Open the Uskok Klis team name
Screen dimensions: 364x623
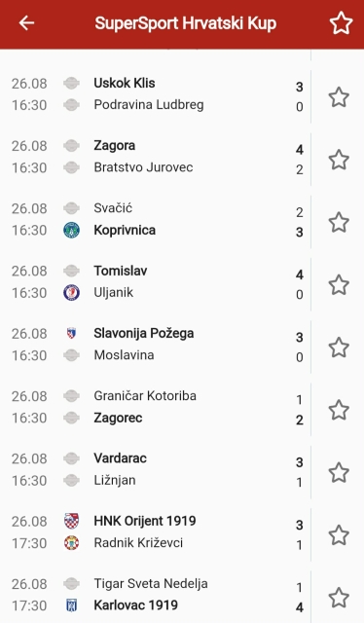point(125,83)
